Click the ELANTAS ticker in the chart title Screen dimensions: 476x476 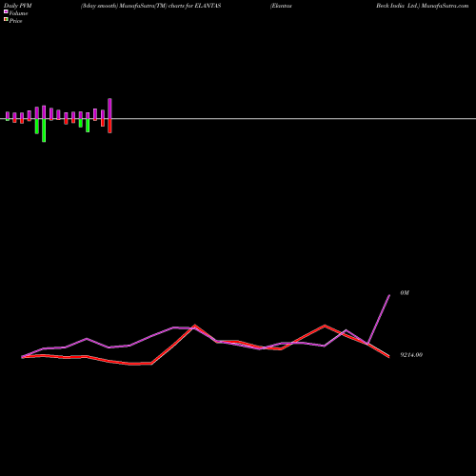208,6
